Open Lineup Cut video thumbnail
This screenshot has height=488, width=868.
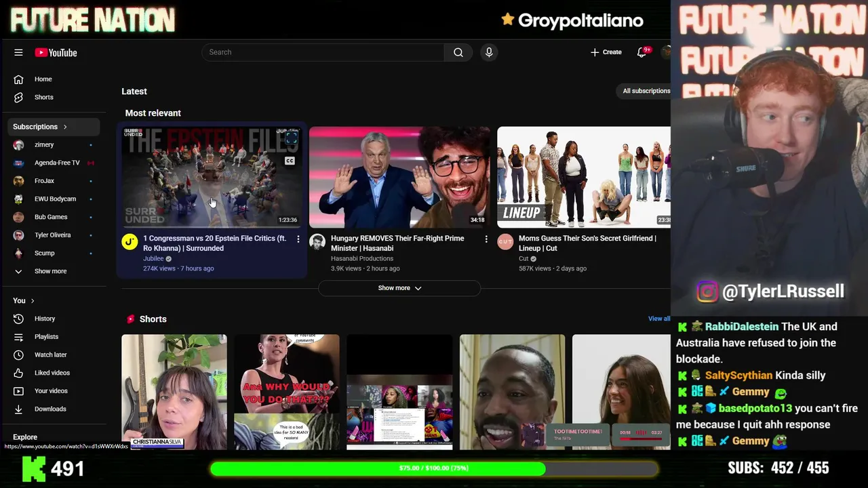point(584,177)
